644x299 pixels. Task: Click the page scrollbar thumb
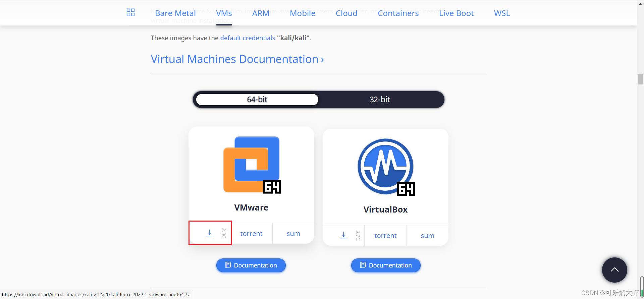[640, 79]
